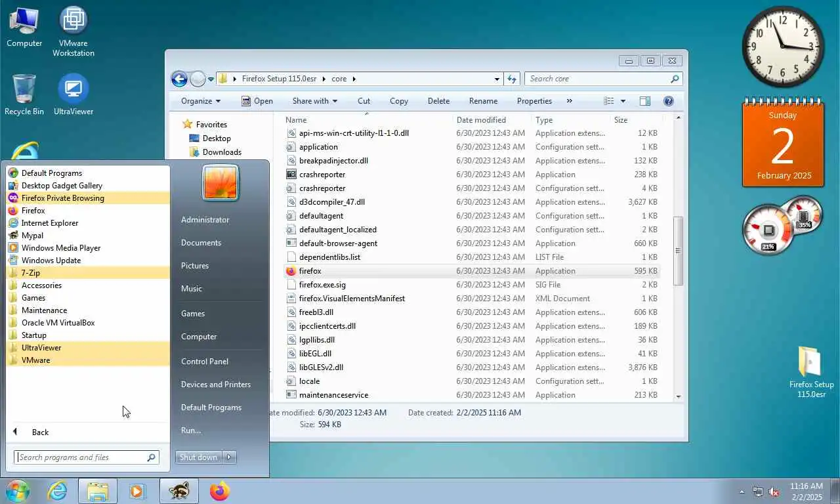Open Windows Update from Start menu
This screenshot has height=504, width=840.
[x=88, y=261]
